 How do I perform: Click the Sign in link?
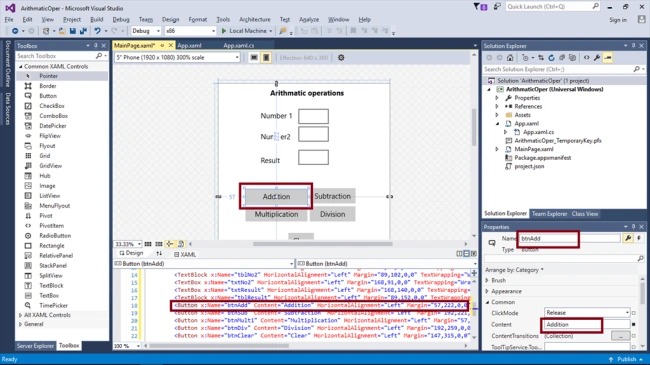(618, 20)
